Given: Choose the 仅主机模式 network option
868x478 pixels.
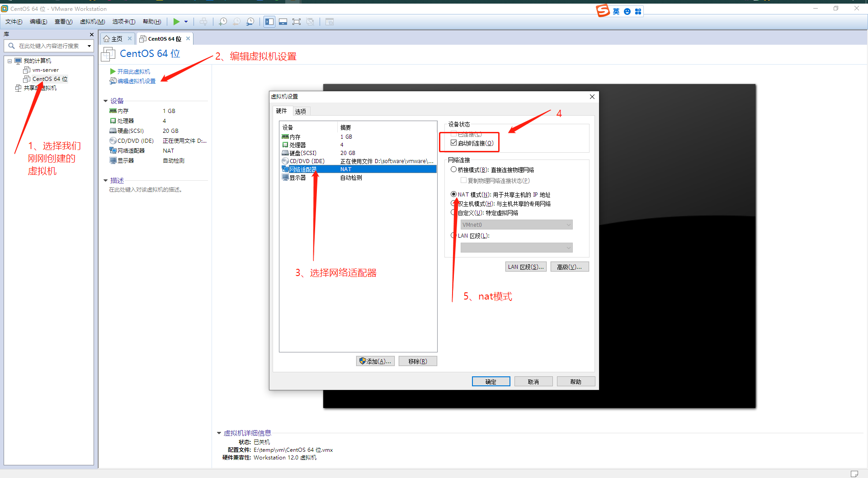Looking at the screenshot, I should point(454,203).
